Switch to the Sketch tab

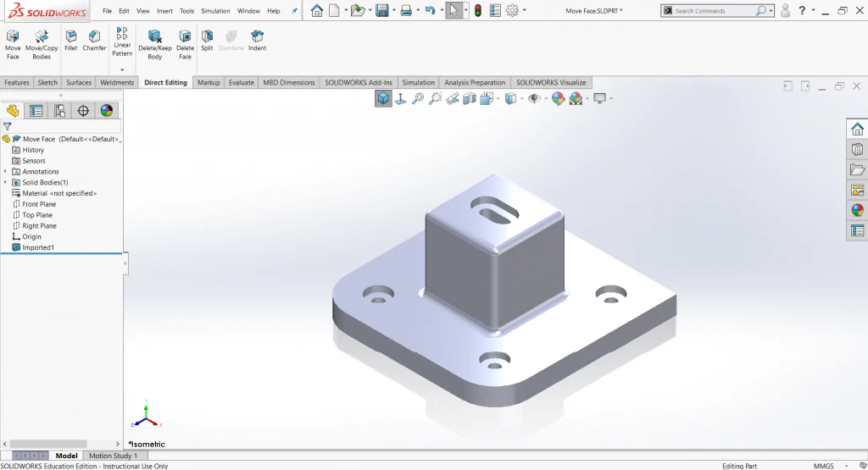(47, 82)
